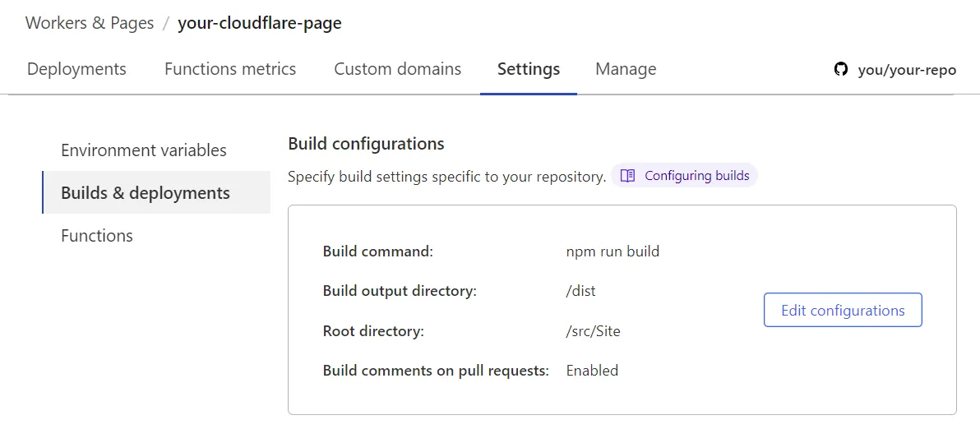Click the book icon beside Configuring builds
Screen dimensions: 980x429
tap(628, 176)
